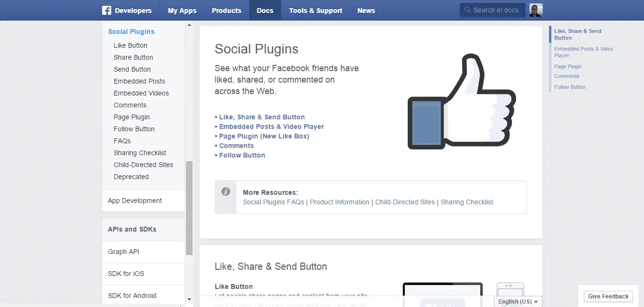The width and height of the screenshot is (644, 307).
Task: Click the APIs and SDKs heading
Action: tap(132, 229)
